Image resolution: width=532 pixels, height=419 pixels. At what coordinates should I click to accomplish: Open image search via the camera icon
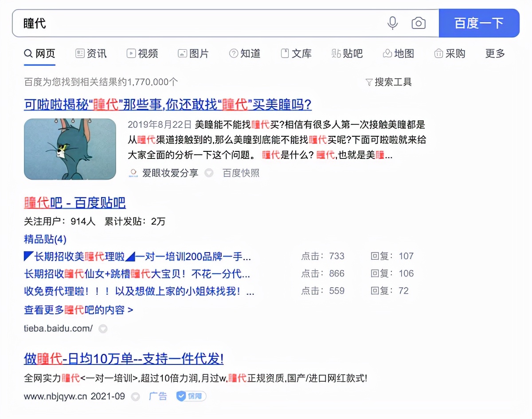click(418, 23)
